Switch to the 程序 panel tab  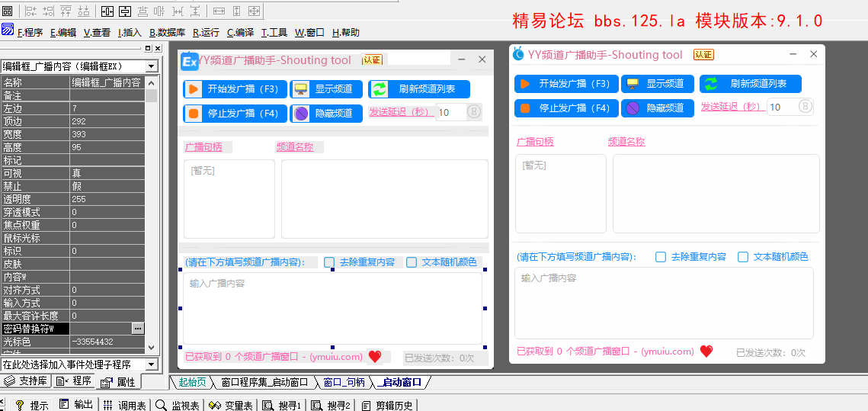coord(74,381)
